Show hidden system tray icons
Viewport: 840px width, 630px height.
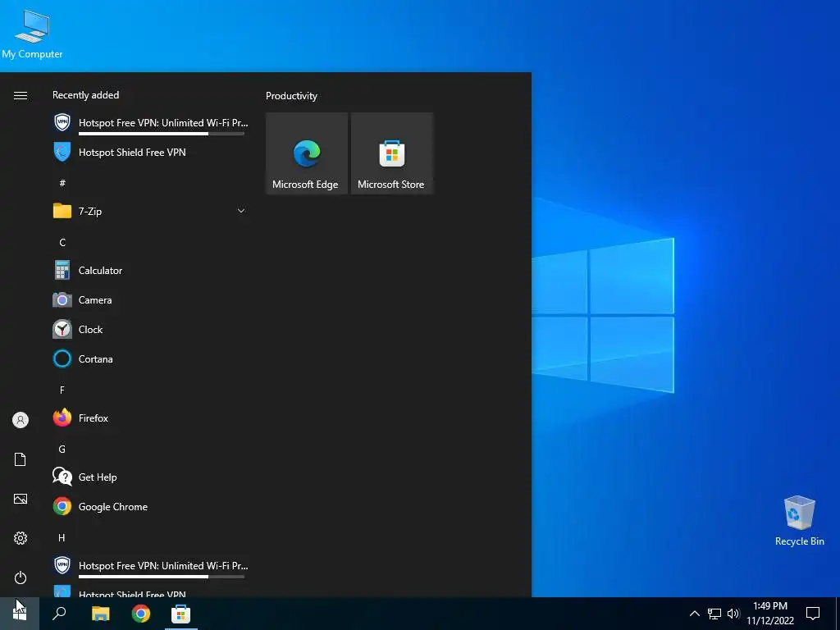(x=694, y=614)
